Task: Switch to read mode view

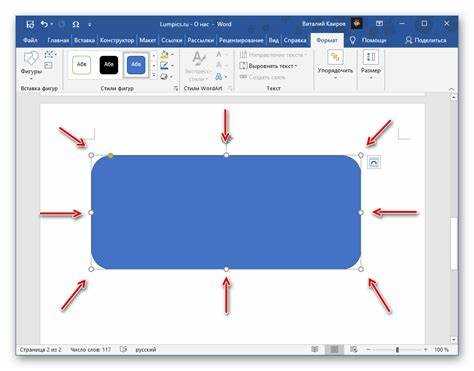Action: (x=314, y=349)
